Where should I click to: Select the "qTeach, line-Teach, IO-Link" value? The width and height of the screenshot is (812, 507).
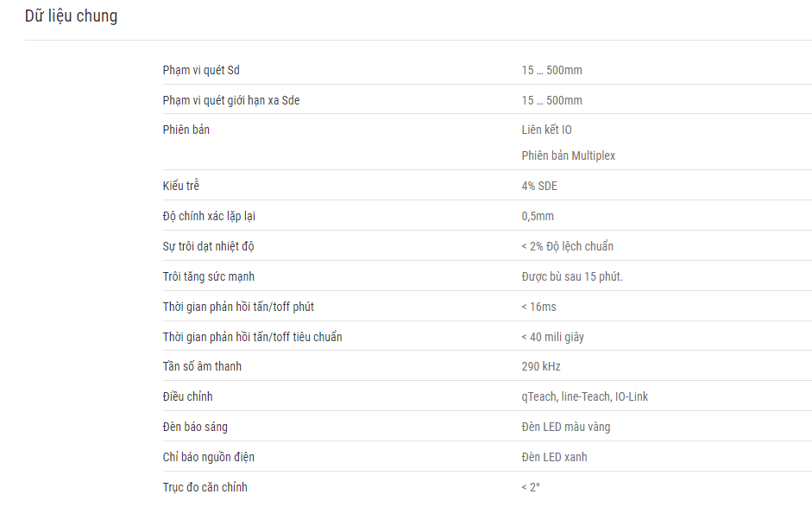585,397
